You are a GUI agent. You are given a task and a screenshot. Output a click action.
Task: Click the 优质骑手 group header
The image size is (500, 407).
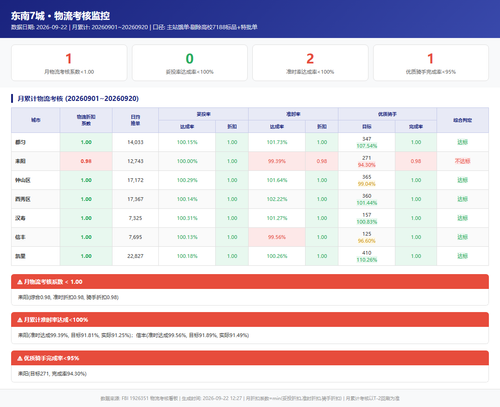[x=387, y=114]
